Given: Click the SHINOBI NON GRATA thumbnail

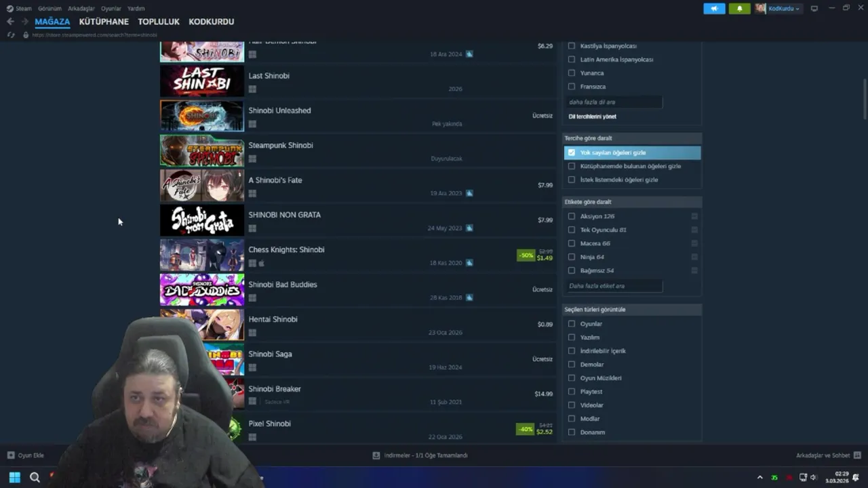Looking at the screenshot, I should click(x=202, y=220).
